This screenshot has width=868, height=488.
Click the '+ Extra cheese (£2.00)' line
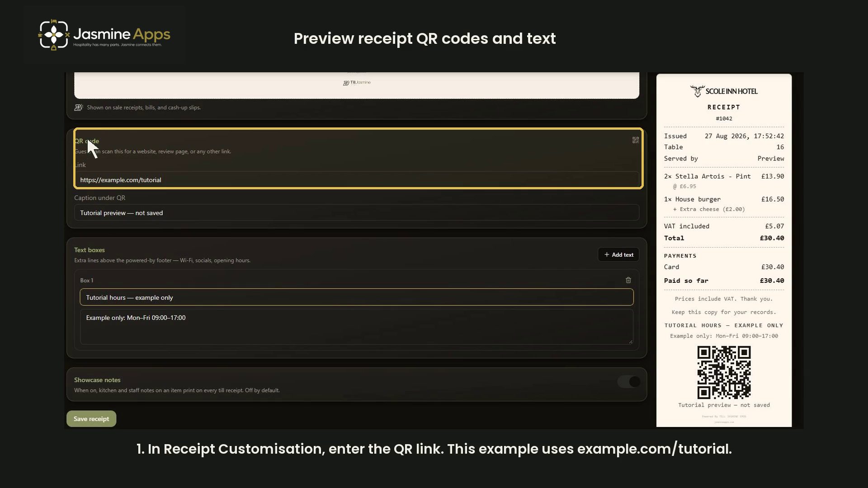click(709, 209)
